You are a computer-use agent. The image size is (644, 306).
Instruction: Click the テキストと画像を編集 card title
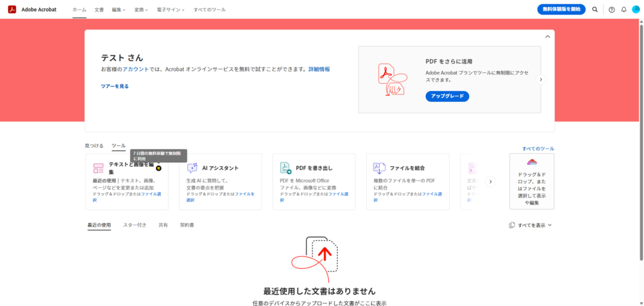[131, 168]
